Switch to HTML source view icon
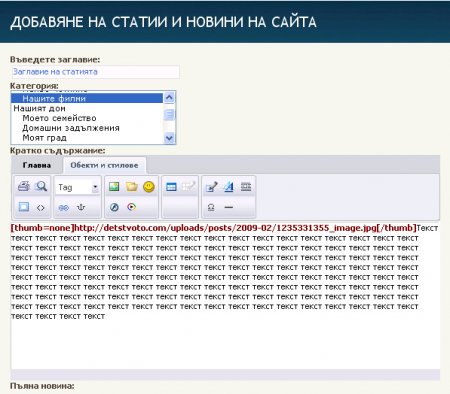Image resolution: width=450 pixels, height=394 pixels. 41,208
